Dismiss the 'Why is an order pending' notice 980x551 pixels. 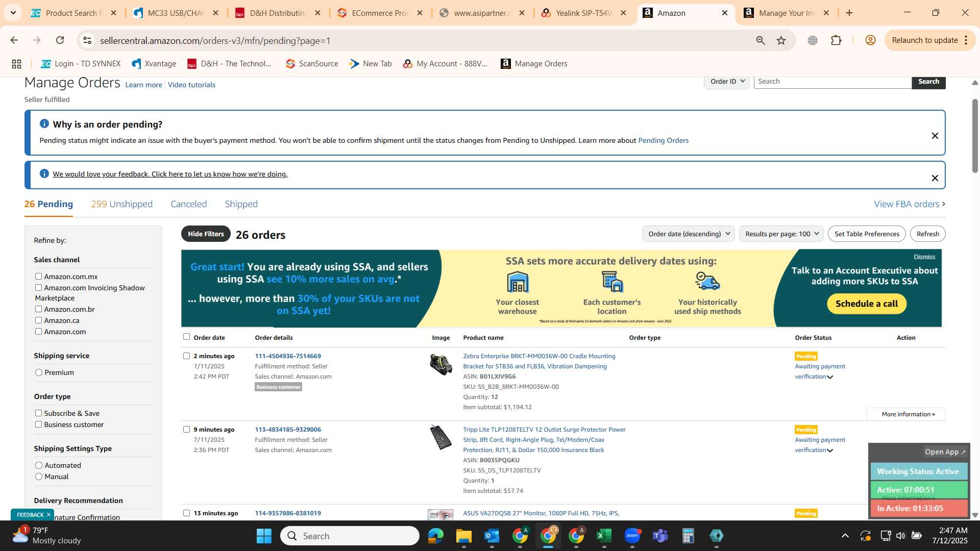(x=935, y=136)
